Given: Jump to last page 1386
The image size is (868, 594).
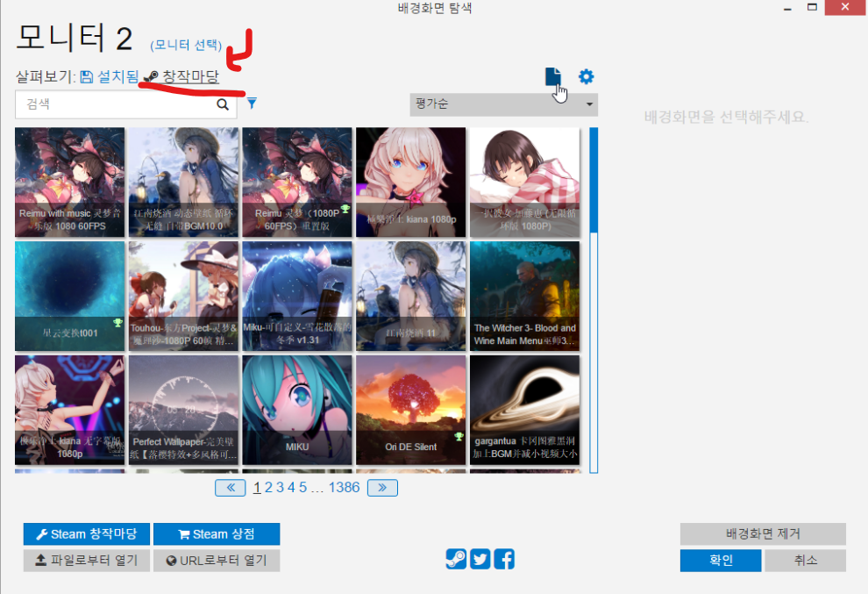Looking at the screenshot, I should click(344, 488).
